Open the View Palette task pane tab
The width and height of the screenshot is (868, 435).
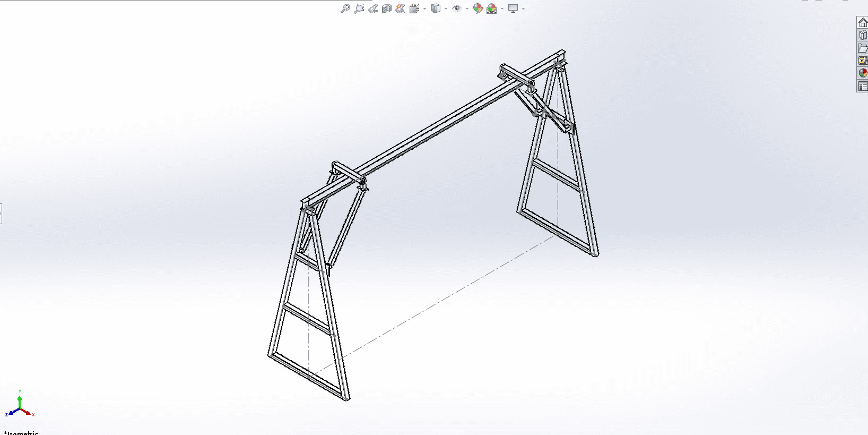[863, 61]
